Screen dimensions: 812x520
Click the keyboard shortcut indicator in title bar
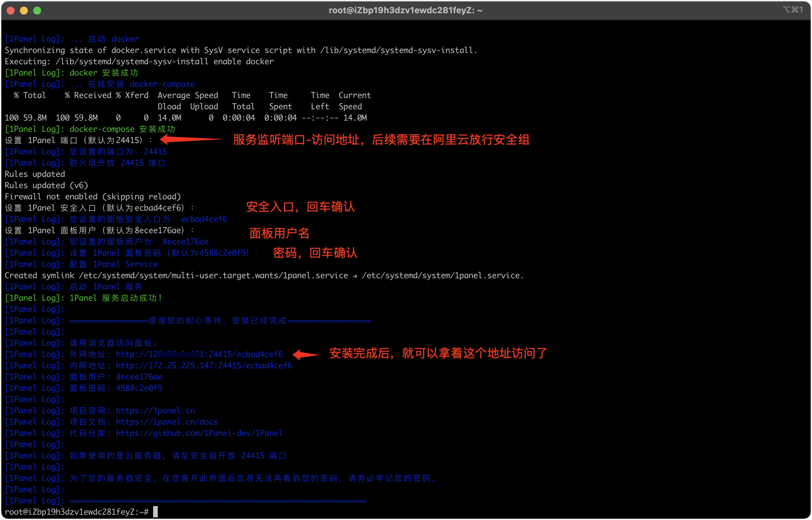793,10
